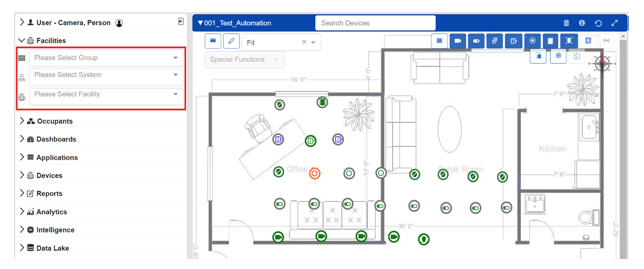Click the orange circle device in office
This screenshot has width=644, height=269.
315,173
